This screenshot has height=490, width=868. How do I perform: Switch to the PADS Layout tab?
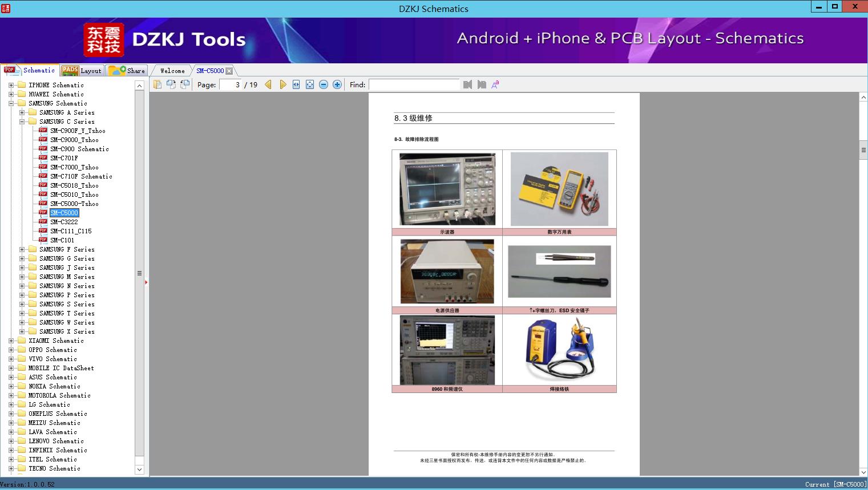coord(82,71)
